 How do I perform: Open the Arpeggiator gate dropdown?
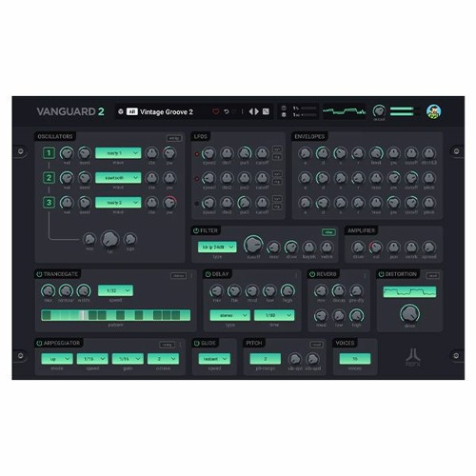click(128, 359)
